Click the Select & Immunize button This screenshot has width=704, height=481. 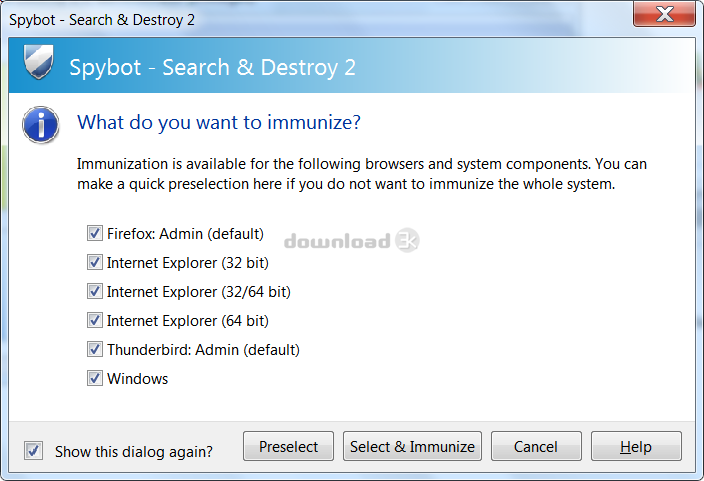tap(412, 446)
